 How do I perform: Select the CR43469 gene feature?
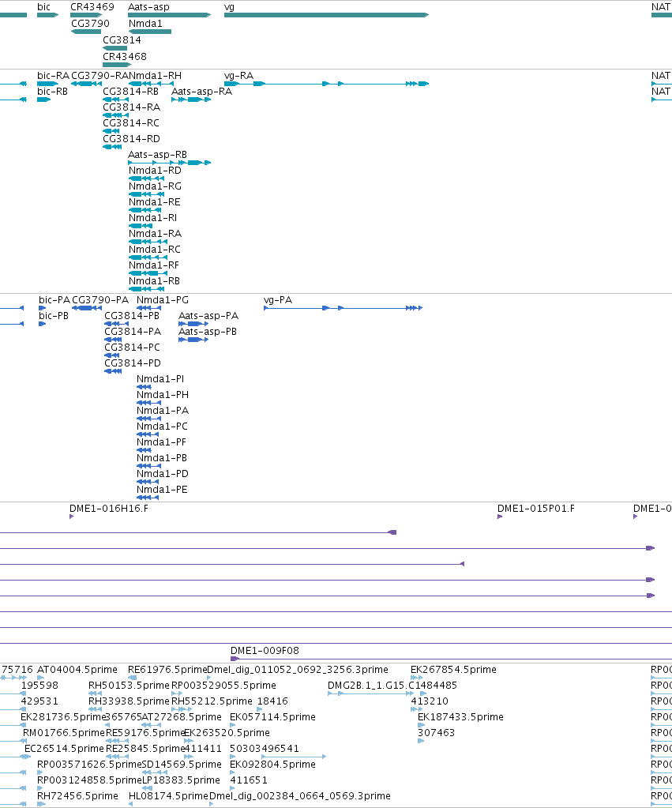tap(86, 15)
